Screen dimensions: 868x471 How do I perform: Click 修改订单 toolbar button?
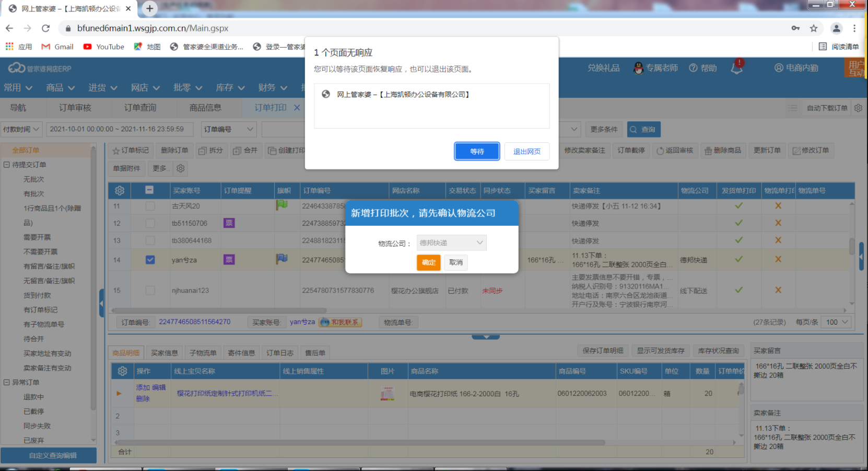[x=811, y=151]
